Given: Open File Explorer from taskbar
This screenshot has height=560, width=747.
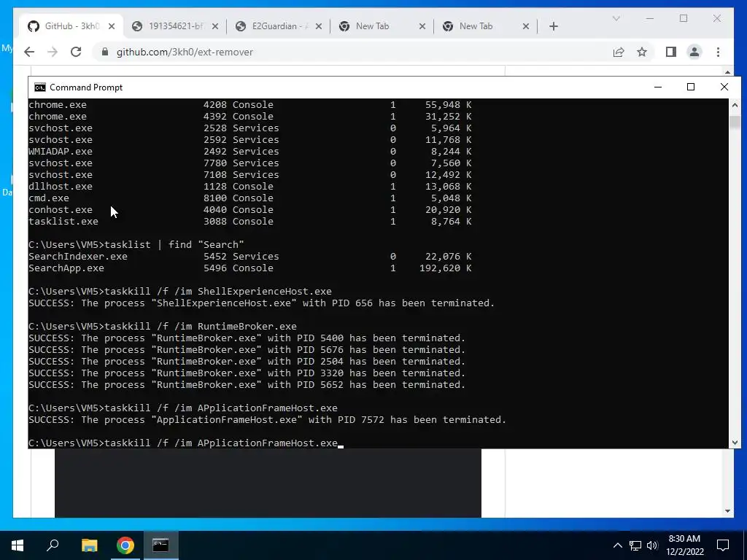Looking at the screenshot, I should click(x=89, y=545).
